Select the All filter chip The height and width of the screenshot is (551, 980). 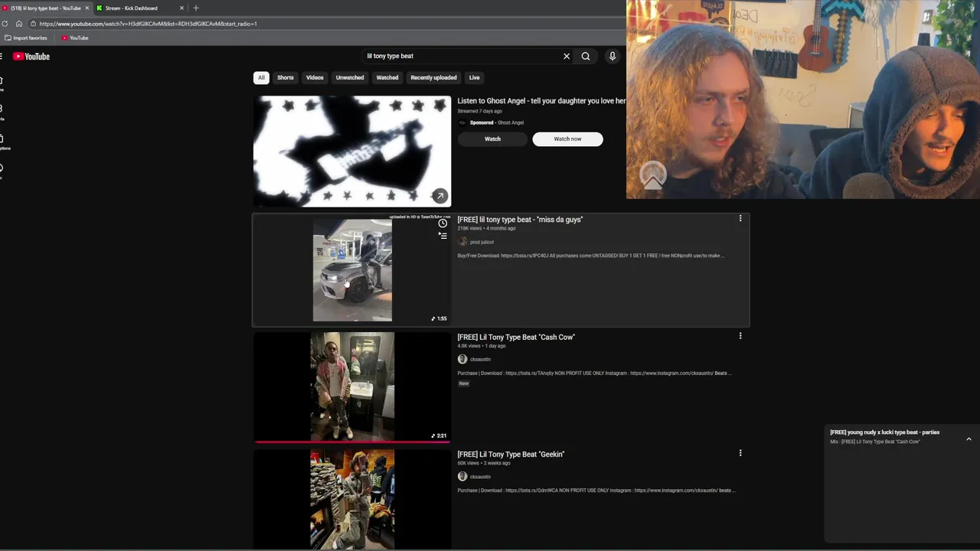point(261,77)
